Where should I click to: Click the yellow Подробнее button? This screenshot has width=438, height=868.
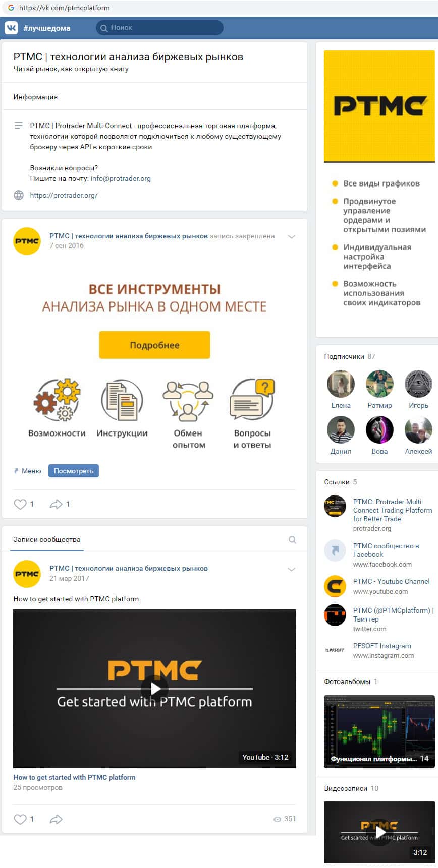coord(154,345)
